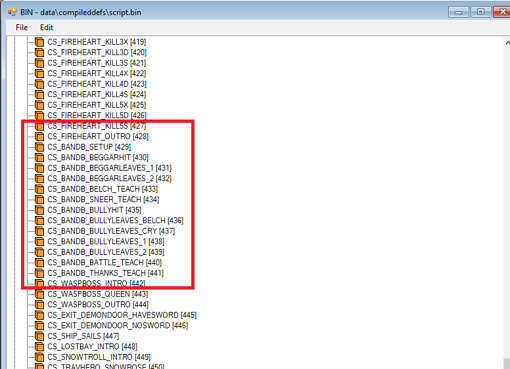Click the orange icon for CS_BANDB_BEGGARHIT [430]
Image resolution: width=510 pixels, height=369 pixels.
pyautogui.click(x=39, y=157)
